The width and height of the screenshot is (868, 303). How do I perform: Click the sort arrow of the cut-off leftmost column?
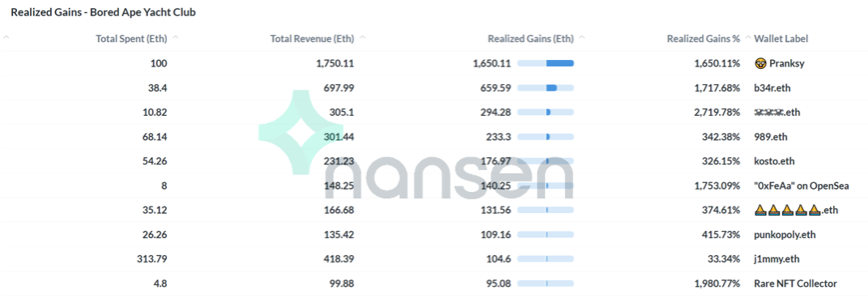tap(6, 37)
